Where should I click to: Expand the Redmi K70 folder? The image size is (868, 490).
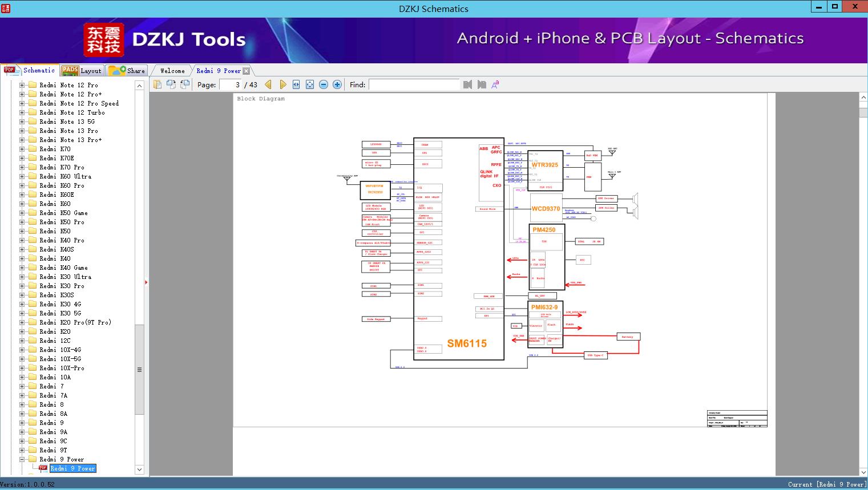tap(21, 149)
